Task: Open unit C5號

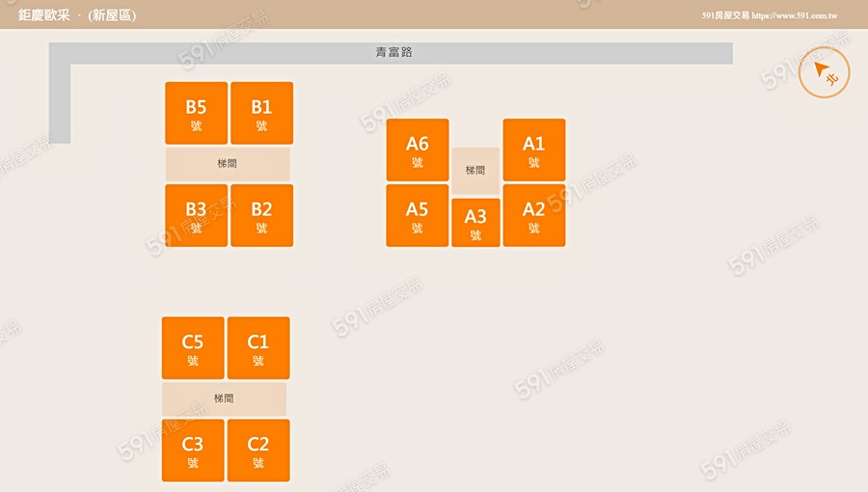Action: pos(193,348)
